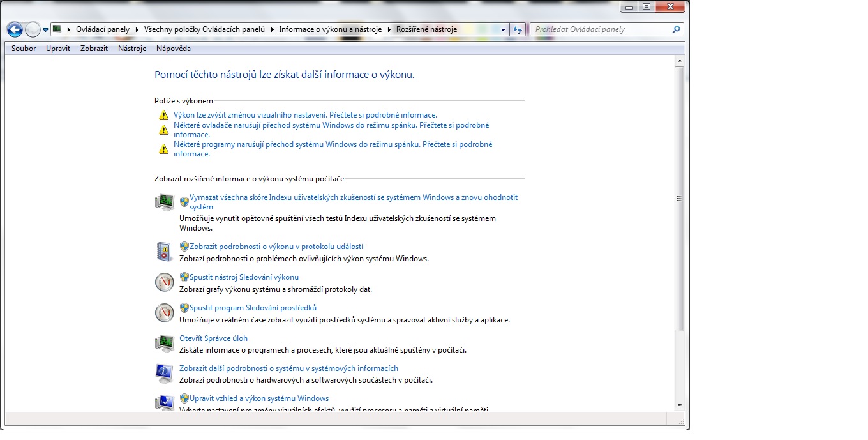This screenshot has width=868, height=440.
Task: Click Vymazat všechna skóre Indexu link
Action: (x=354, y=202)
